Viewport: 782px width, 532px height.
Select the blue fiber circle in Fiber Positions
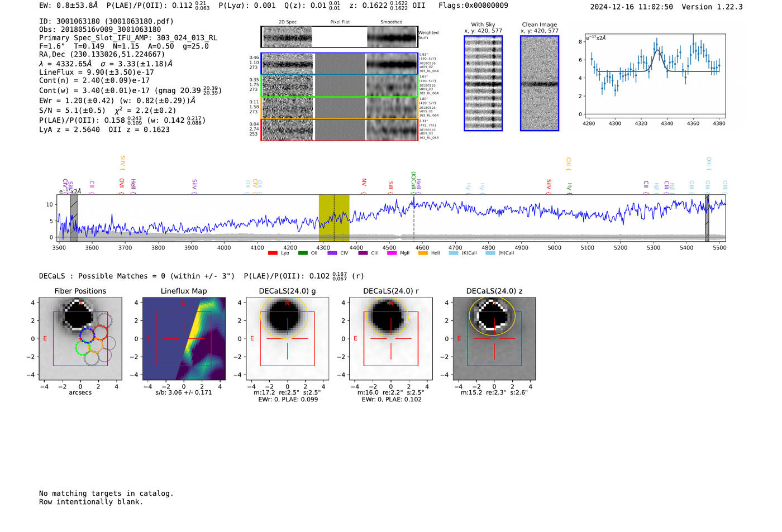pyautogui.click(x=87, y=335)
